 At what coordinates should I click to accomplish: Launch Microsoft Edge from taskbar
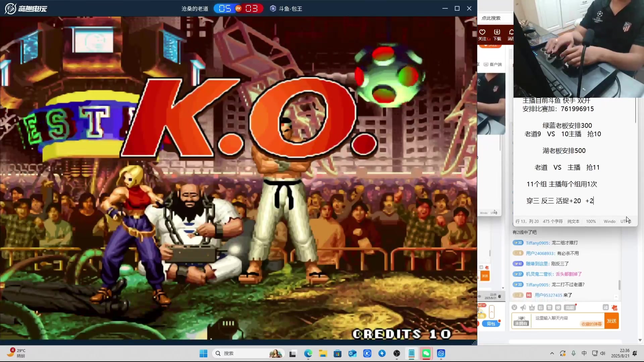click(x=308, y=353)
